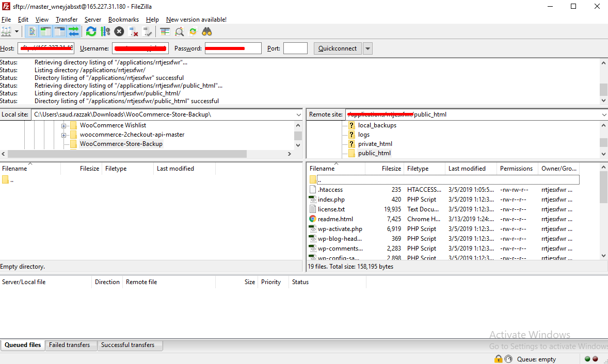Click the question-mark folder icon for local_backups

click(351, 125)
